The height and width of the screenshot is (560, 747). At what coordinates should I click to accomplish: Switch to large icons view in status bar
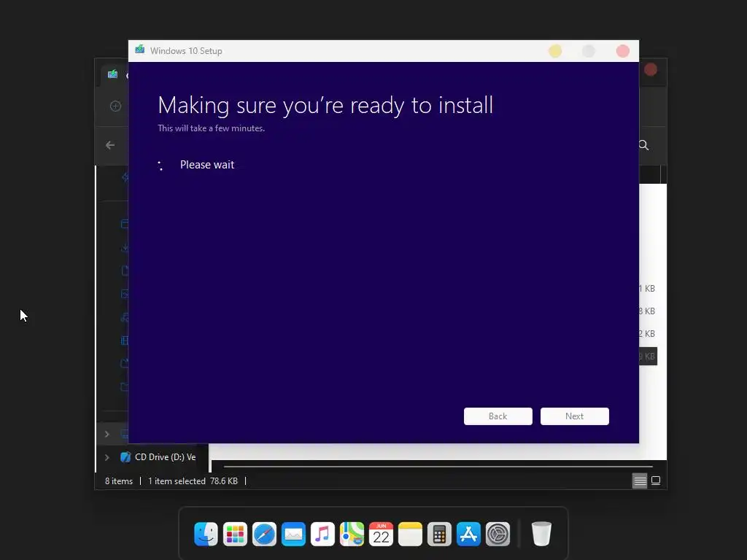coord(656,481)
